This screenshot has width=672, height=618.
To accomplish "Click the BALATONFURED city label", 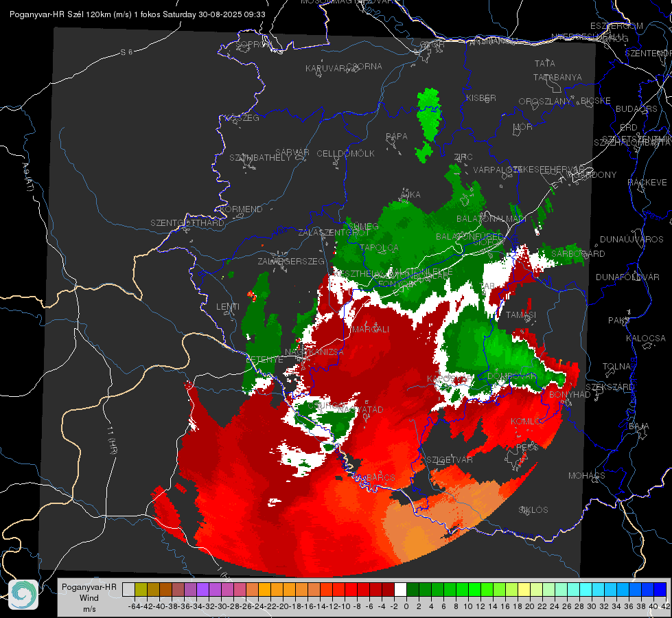I will pos(470,237).
